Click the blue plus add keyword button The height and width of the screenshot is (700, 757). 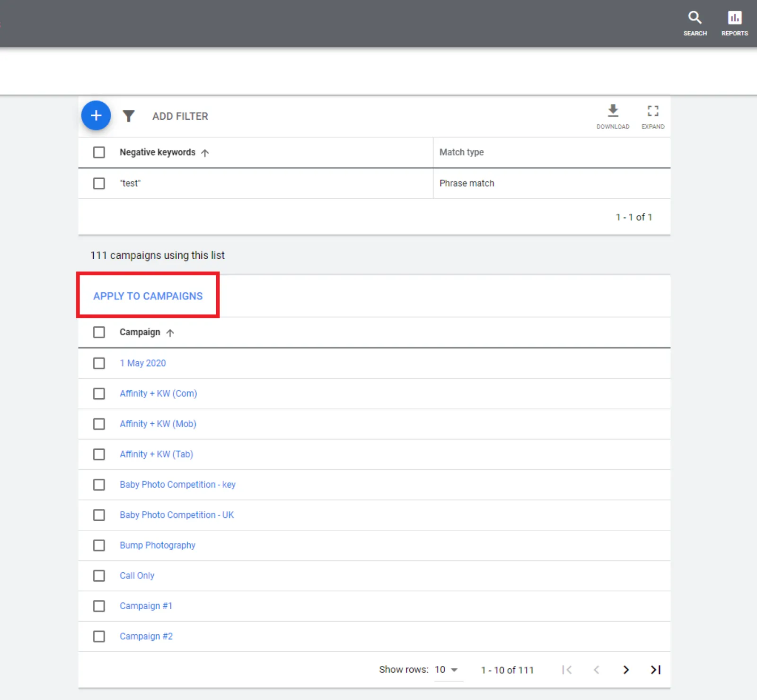[x=96, y=115]
